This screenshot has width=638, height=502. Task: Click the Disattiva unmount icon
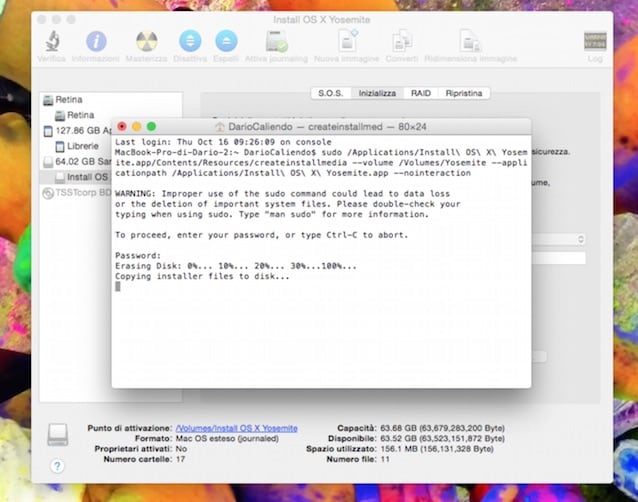(190, 41)
